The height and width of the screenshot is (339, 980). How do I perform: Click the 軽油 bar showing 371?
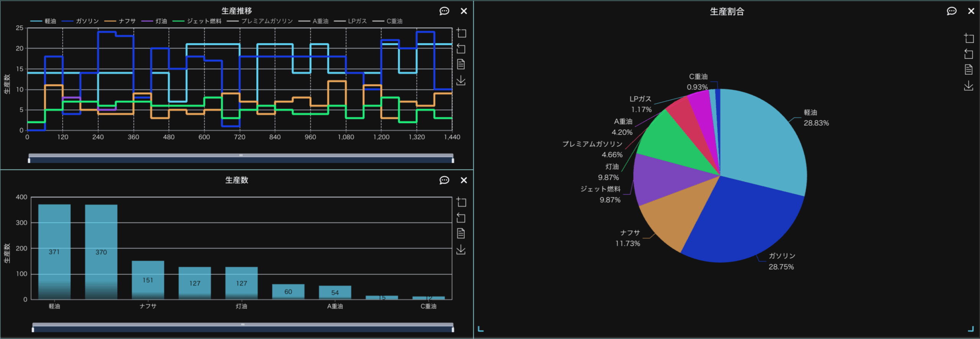[x=54, y=251]
